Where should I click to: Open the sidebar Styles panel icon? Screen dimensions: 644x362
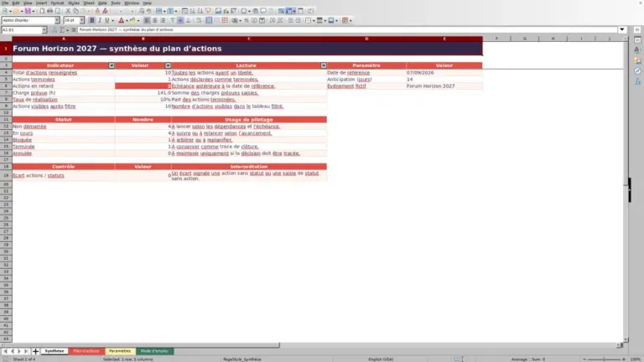pyautogui.click(x=637, y=50)
